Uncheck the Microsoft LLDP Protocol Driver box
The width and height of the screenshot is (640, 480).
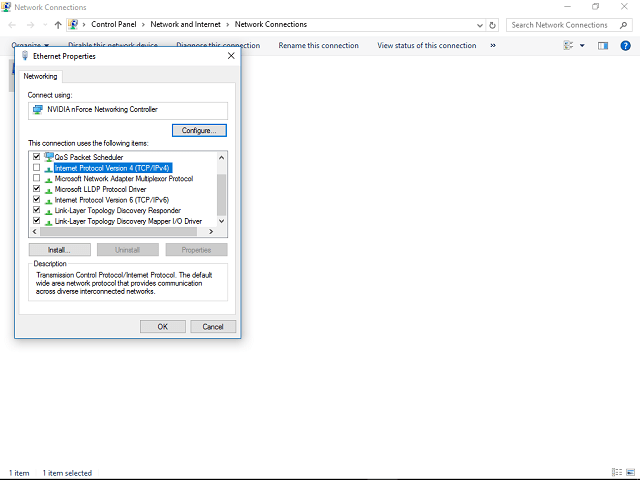pyautogui.click(x=36, y=189)
